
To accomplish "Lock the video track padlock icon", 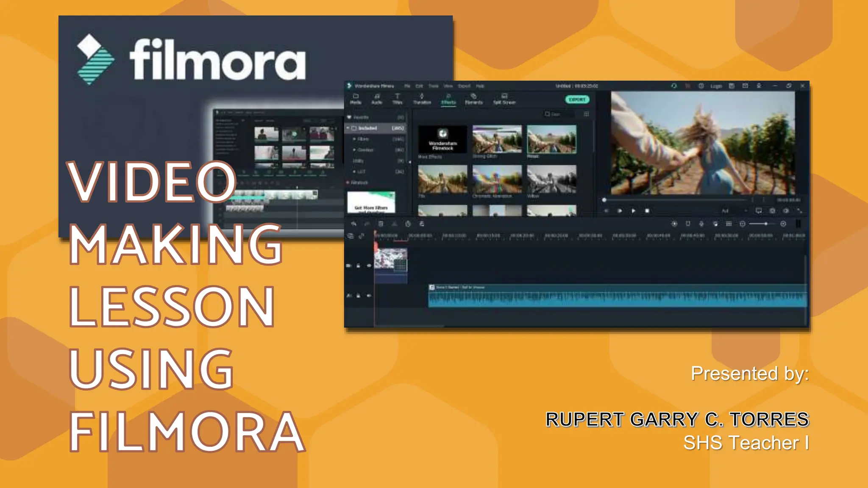I will pos(359,266).
